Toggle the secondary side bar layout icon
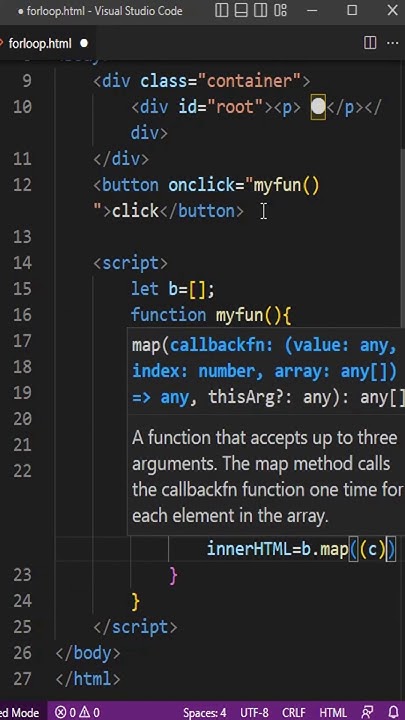Image resolution: width=405 pixels, height=720 pixels. 261,11
